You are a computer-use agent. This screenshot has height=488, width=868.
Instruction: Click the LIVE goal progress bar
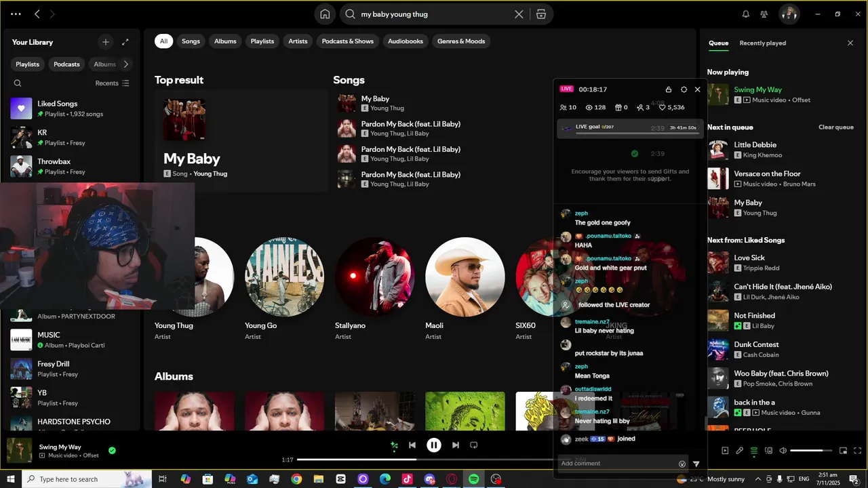tap(637, 134)
